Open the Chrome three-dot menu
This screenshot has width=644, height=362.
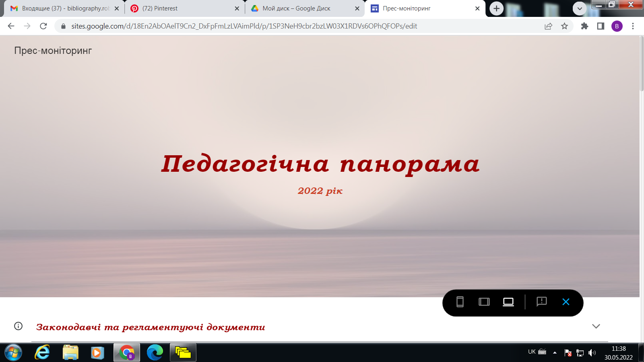click(633, 26)
